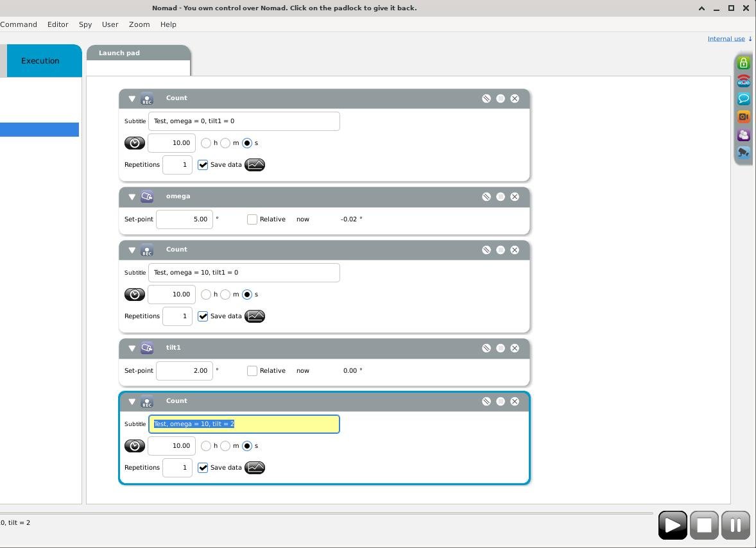Screen dimensions: 756x548
Task: Click the Nomad remote sidebar icon
Action: click(743, 81)
